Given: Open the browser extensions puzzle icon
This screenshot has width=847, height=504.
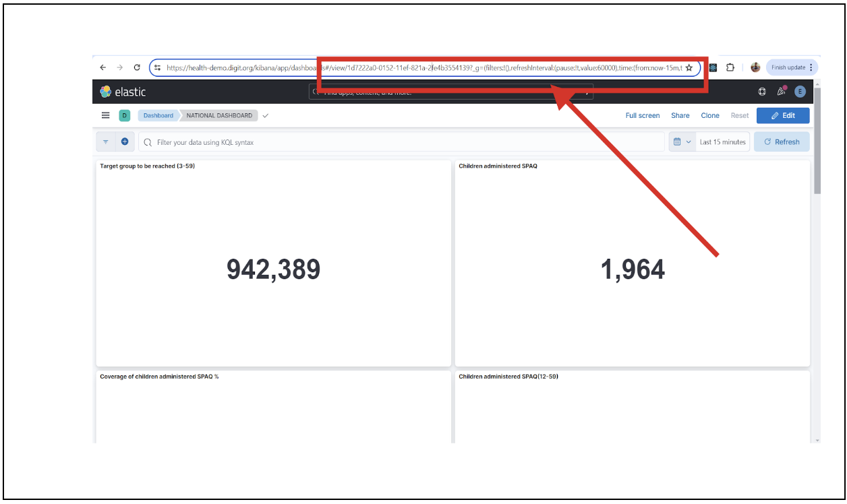Looking at the screenshot, I should [x=730, y=67].
